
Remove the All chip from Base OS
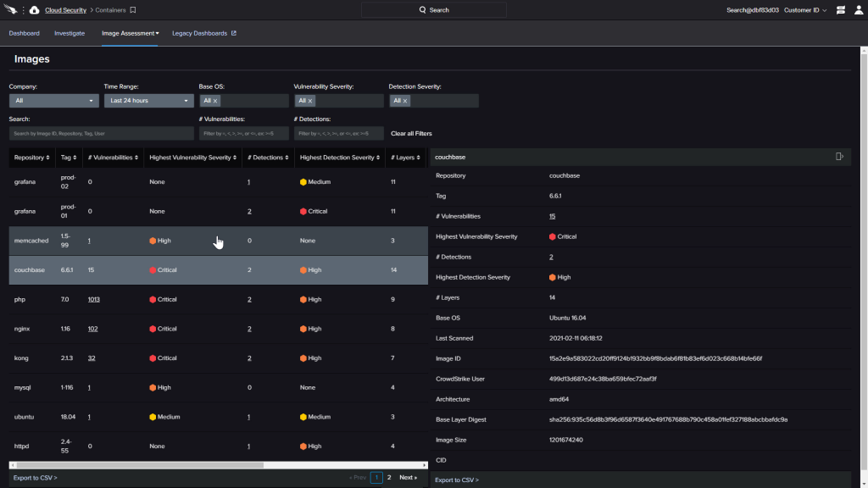coord(215,101)
